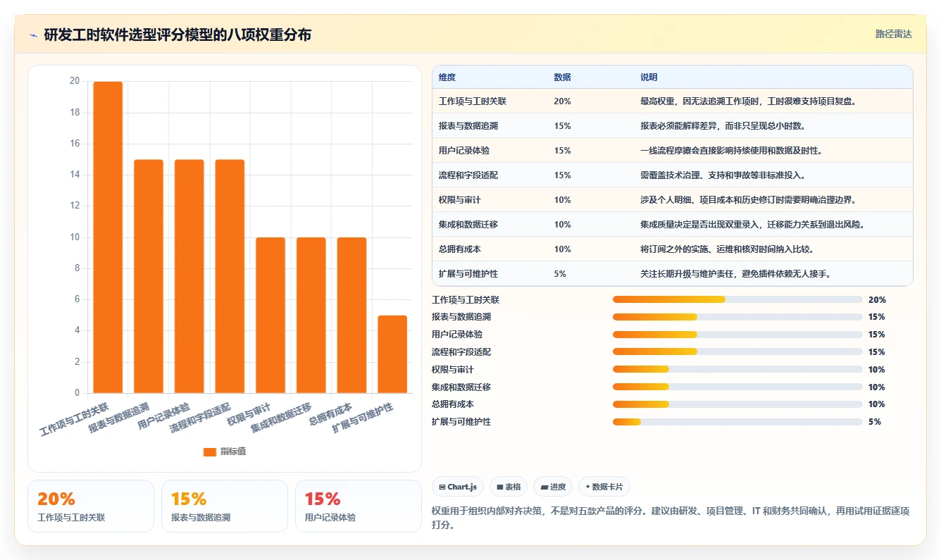The width and height of the screenshot is (941, 560).
Task: Click the description starting 涉及个人明细
Action: (748, 200)
